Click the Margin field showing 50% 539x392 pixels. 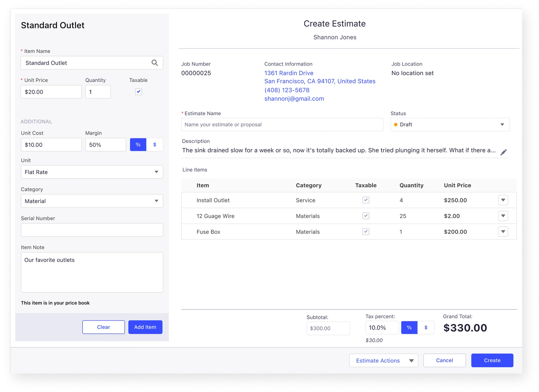coord(106,145)
